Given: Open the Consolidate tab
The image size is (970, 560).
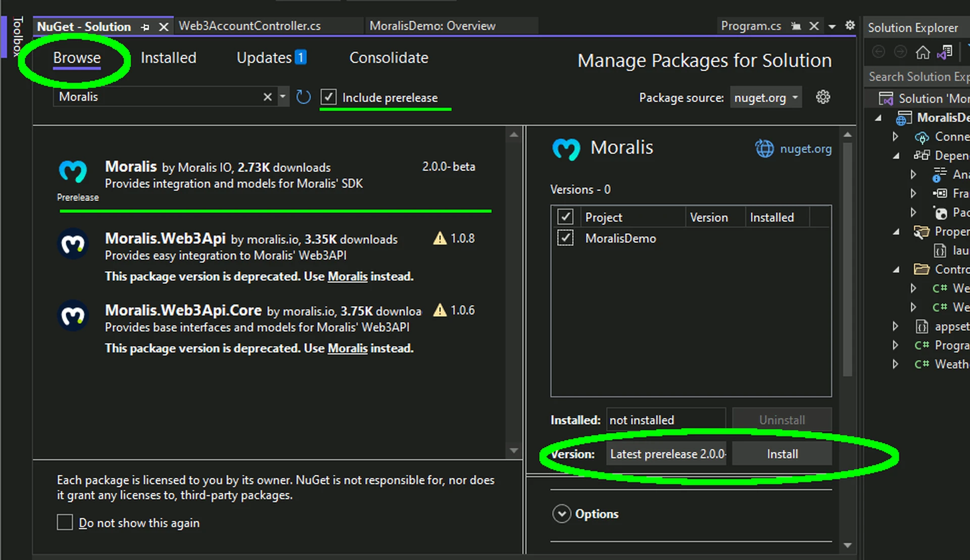Looking at the screenshot, I should pyautogui.click(x=389, y=58).
